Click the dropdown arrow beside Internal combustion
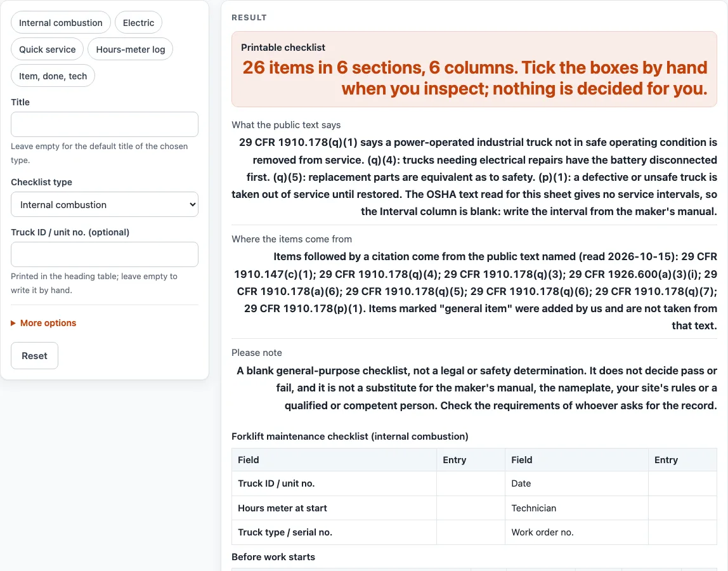 (x=192, y=204)
